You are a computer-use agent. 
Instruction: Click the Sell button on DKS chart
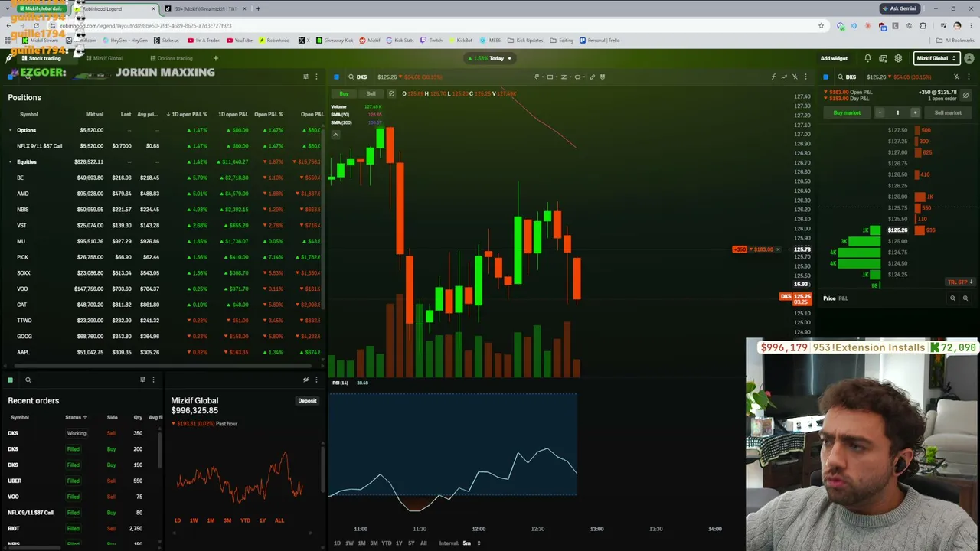(371, 94)
